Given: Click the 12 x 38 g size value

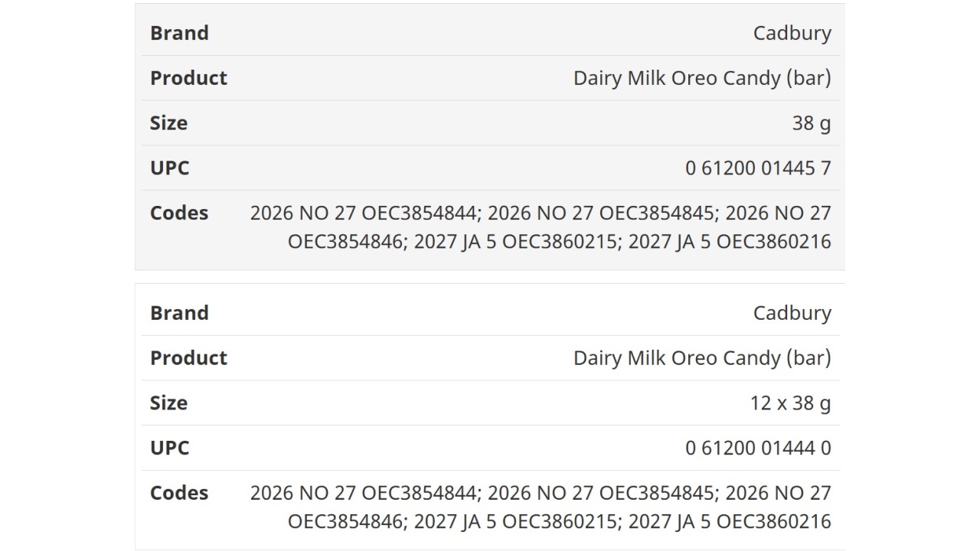Looking at the screenshot, I should 790,403.
